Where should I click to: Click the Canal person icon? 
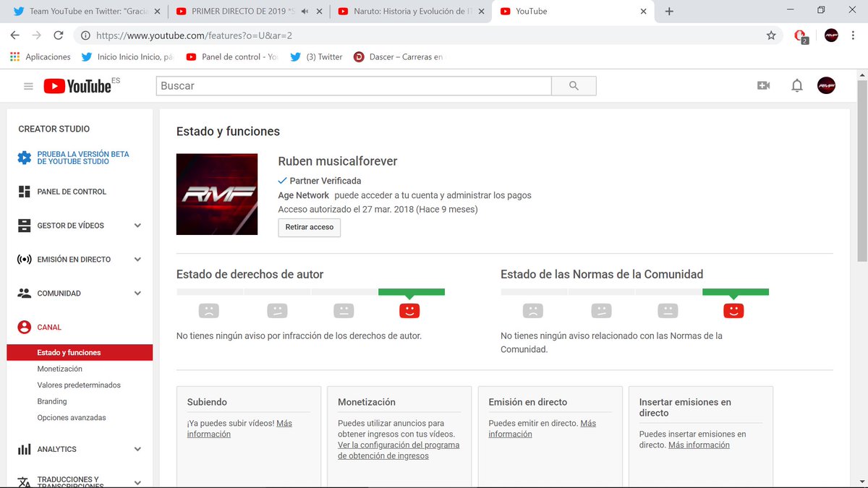(24, 327)
